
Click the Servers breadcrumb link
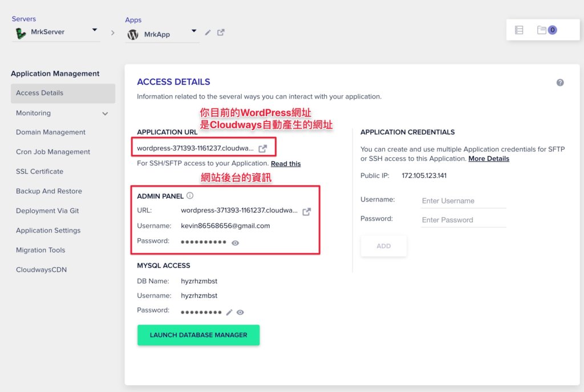click(24, 19)
